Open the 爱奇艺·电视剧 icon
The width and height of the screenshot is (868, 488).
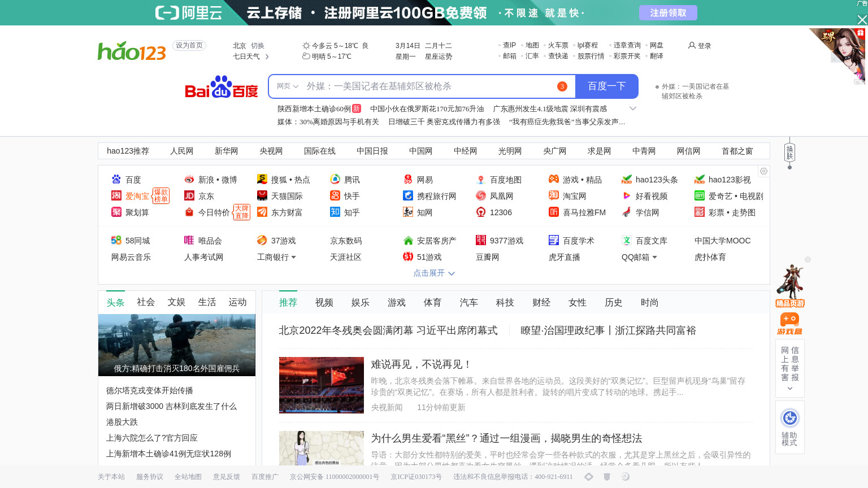(700, 195)
